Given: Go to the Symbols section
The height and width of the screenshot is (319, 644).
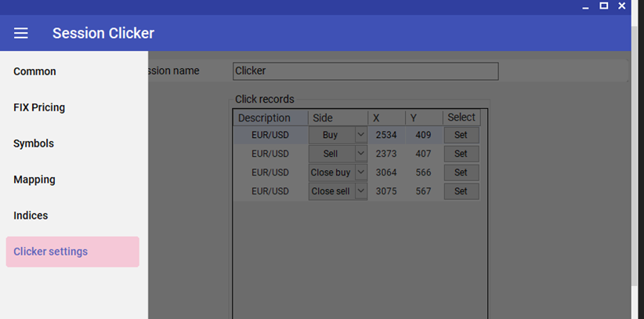Looking at the screenshot, I should click(x=34, y=143).
